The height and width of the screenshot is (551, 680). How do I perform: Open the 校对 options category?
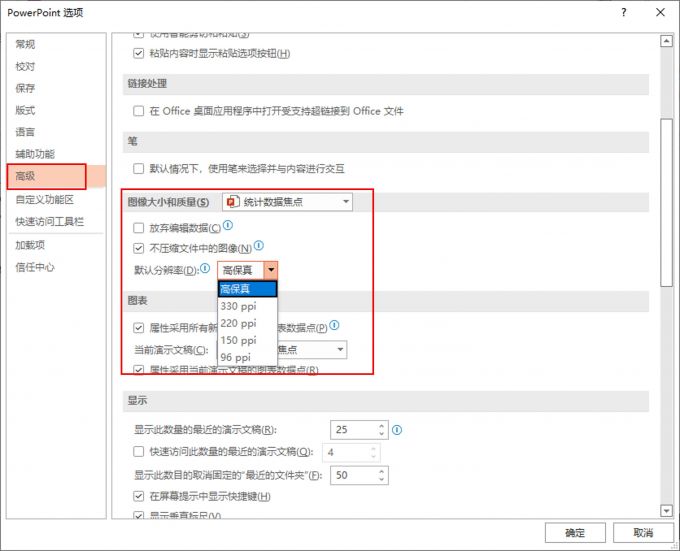[25, 66]
